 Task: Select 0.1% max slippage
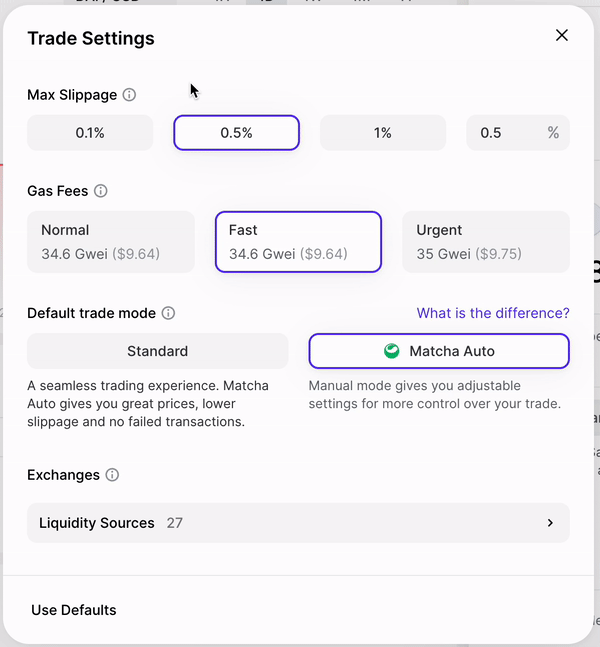(x=90, y=133)
